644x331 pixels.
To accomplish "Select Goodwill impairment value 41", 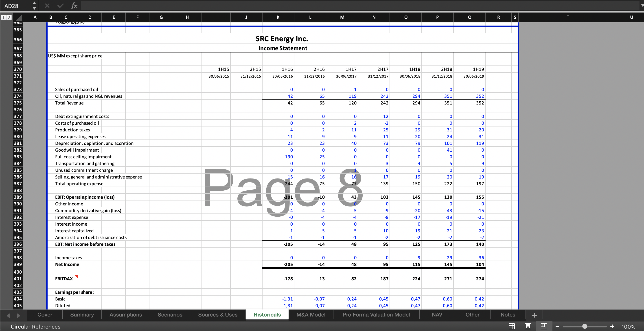I will point(437,150).
